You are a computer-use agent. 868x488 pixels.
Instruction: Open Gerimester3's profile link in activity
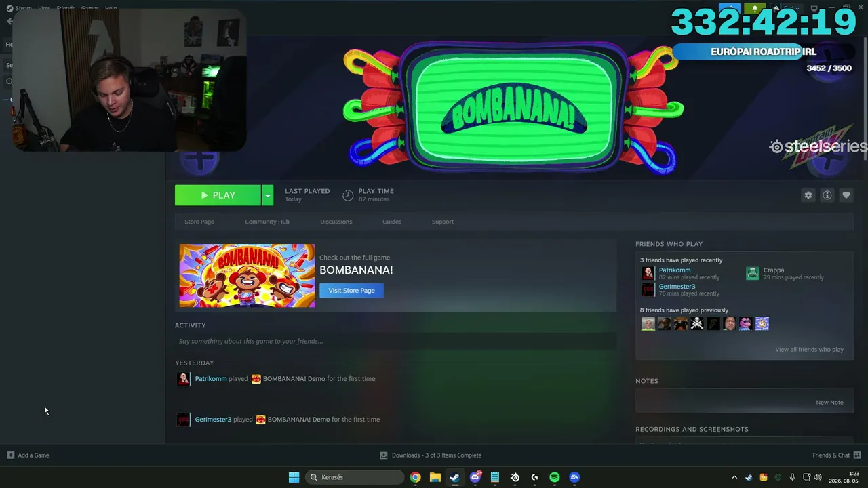point(213,420)
